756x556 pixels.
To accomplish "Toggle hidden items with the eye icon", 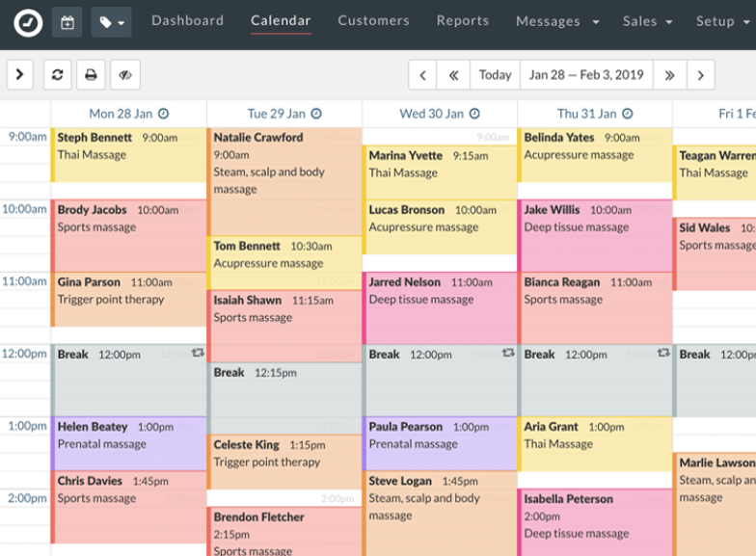I will 125,74.
